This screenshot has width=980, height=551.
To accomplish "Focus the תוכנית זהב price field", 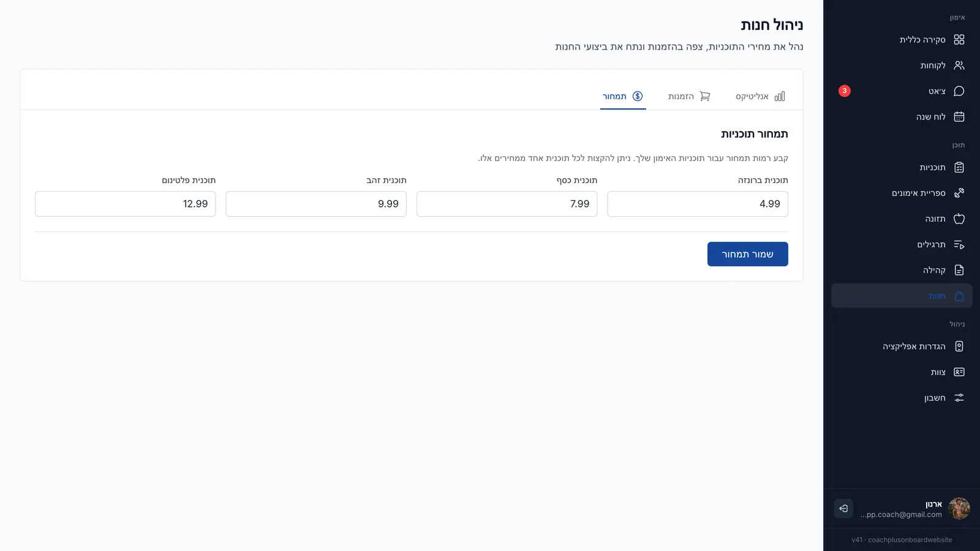I will tap(316, 204).
